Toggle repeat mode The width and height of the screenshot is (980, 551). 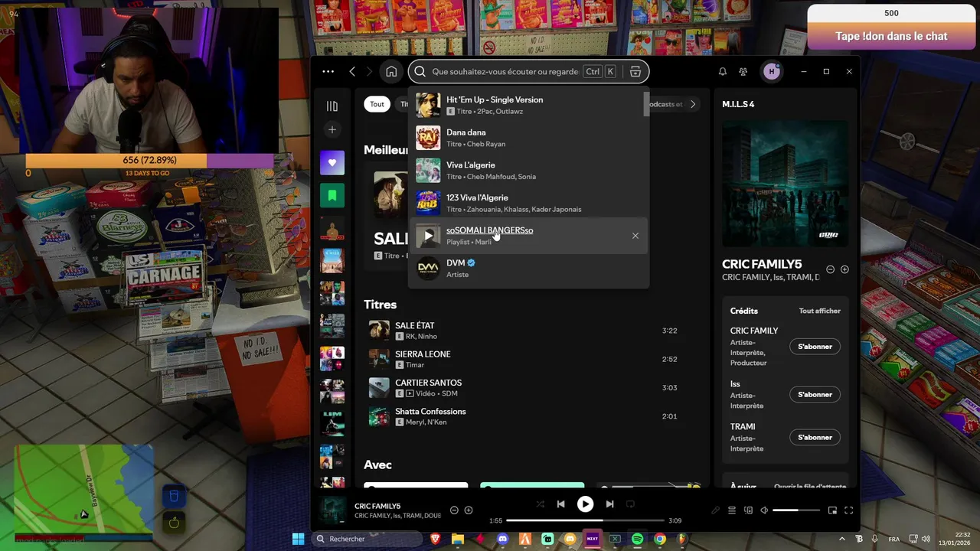tap(630, 504)
